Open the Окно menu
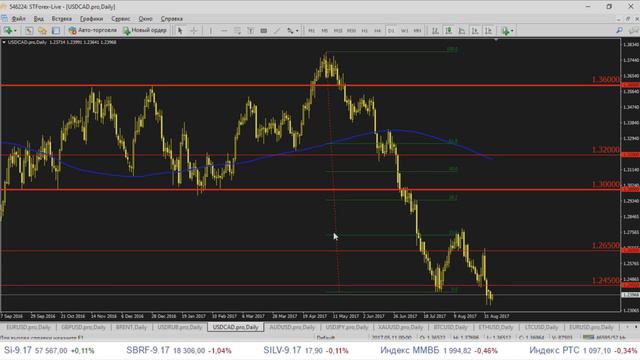This screenshot has height=360, width=640. pos(145,19)
